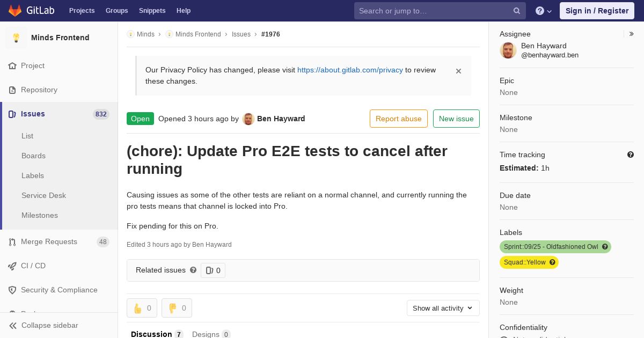644x338 pixels.
Task: Switch to the Designs tab
Action: coord(211,334)
